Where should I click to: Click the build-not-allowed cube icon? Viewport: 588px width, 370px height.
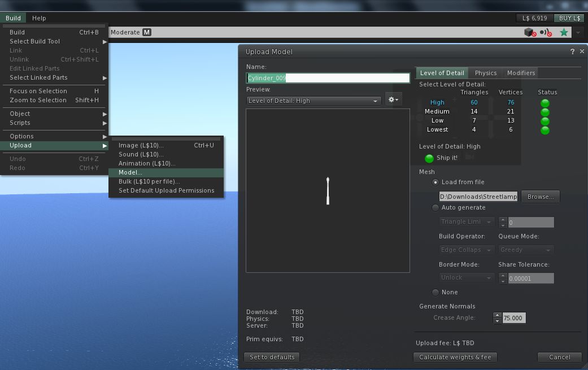[530, 33]
